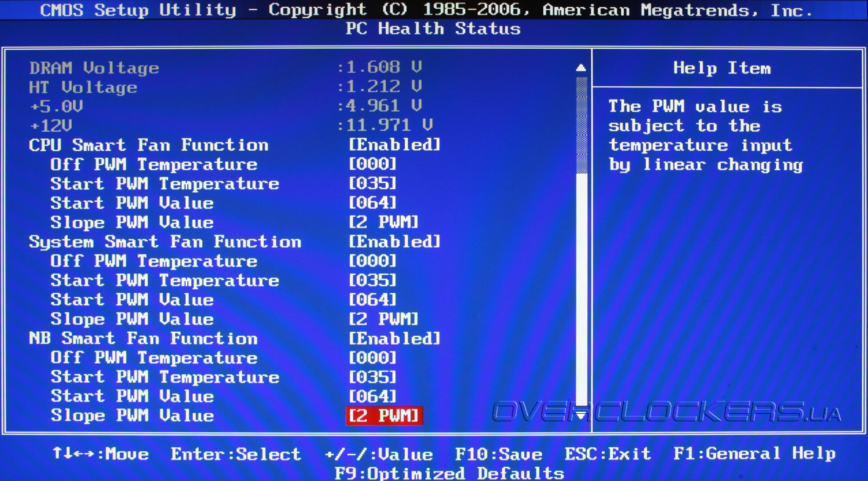This screenshot has height=481, width=868.
Task: Open the System fan Slope PWM Value [2 PWM] option
Action: (x=384, y=319)
